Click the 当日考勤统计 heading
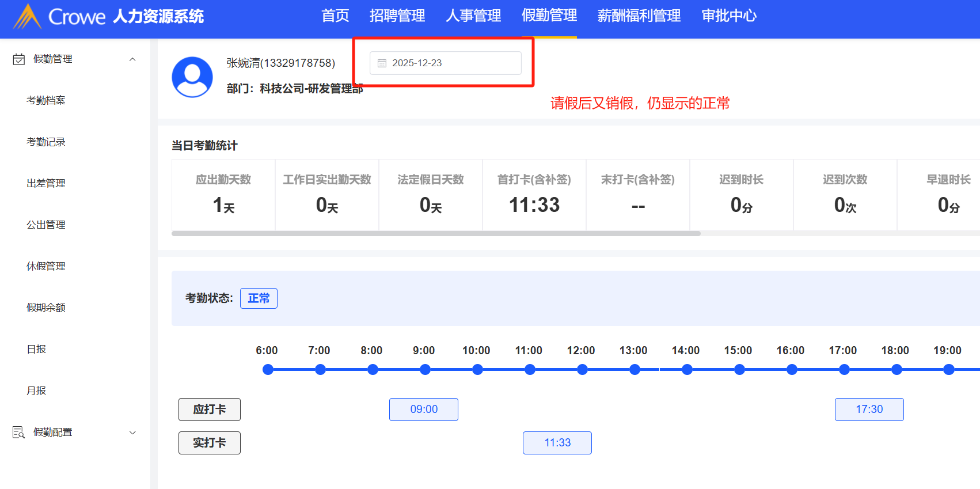The image size is (980, 489). (204, 146)
